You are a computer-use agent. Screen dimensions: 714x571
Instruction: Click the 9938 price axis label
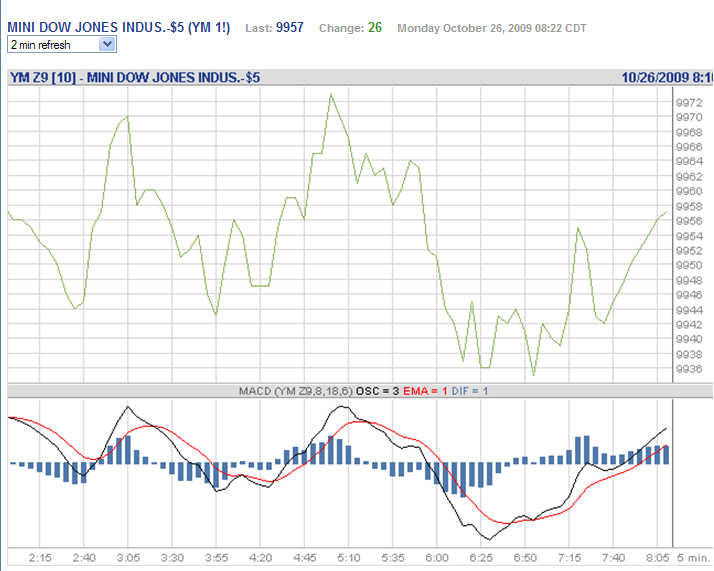point(689,355)
